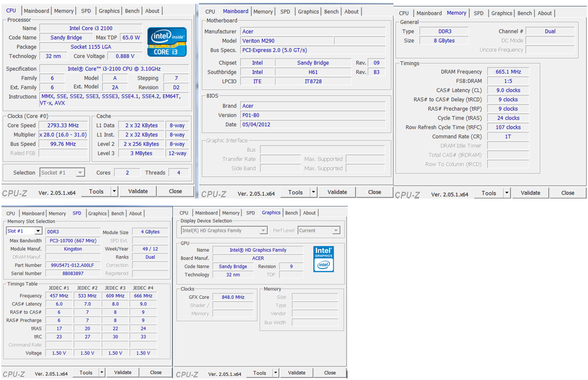Click the mainboard Model field Veriton M290
Screen dimensions: 588x380
[287, 40]
